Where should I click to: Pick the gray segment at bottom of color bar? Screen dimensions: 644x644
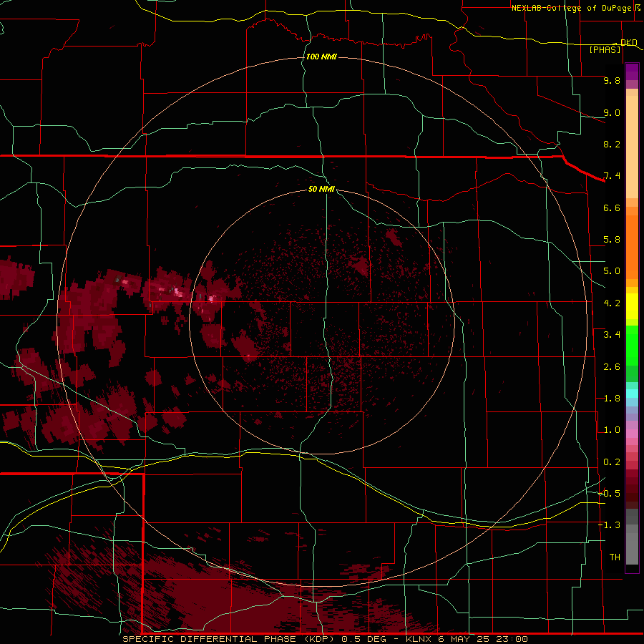coord(632,548)
